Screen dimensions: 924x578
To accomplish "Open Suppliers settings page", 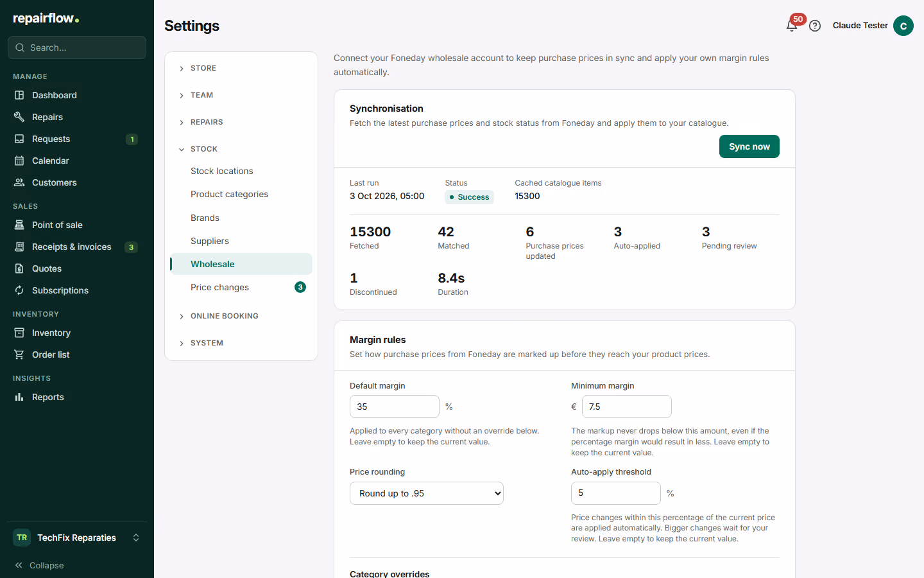I will click(x=241, y=241).
